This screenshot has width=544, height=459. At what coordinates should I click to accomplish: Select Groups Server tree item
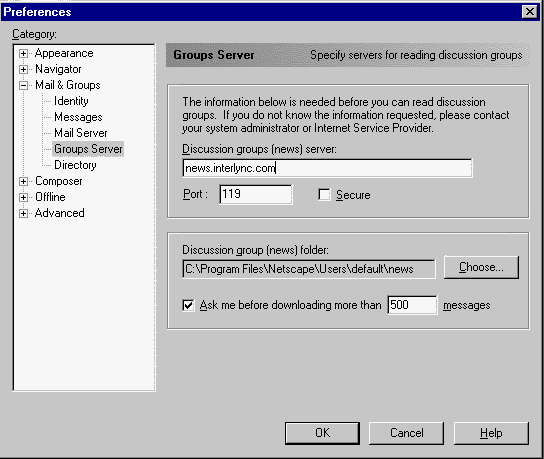point(88,149)
